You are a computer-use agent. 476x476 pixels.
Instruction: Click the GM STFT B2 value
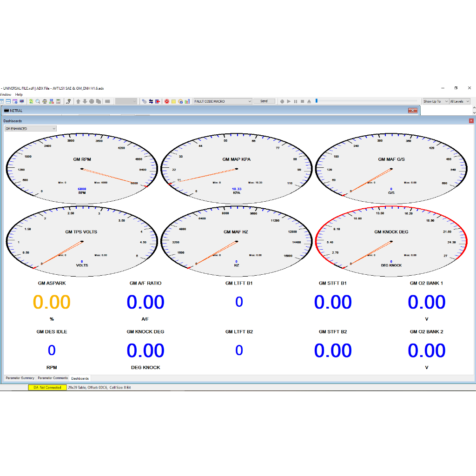click(x=333, y=350)
